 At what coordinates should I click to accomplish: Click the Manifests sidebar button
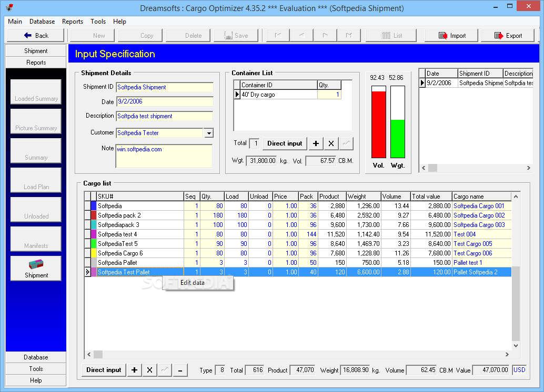point(36,239)
